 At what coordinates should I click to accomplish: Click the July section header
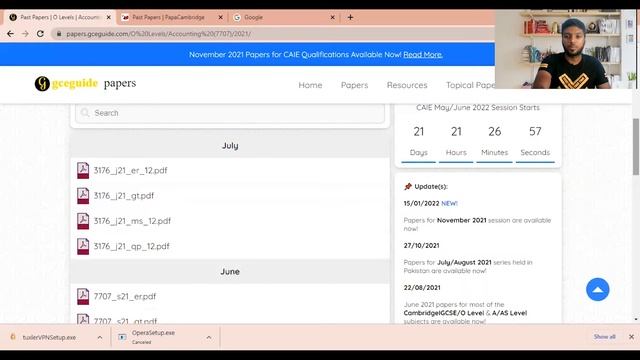[230, 146]
